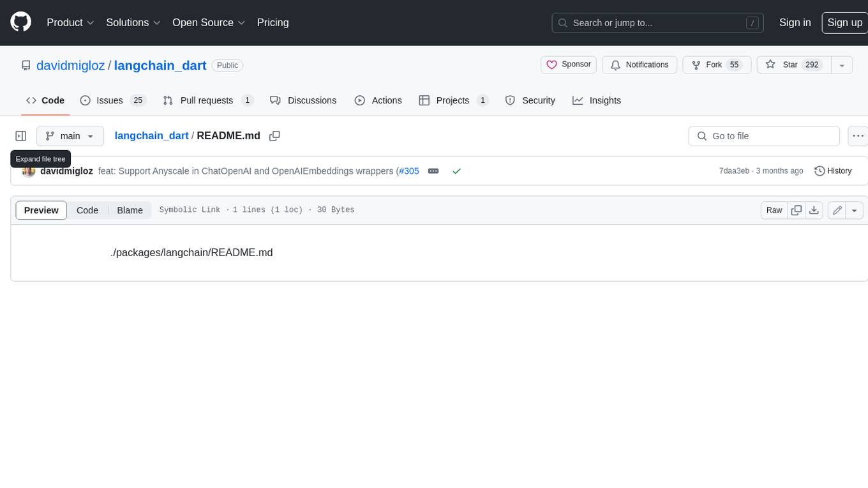Click the search slash shortcut key hint

tap(752, 23)
